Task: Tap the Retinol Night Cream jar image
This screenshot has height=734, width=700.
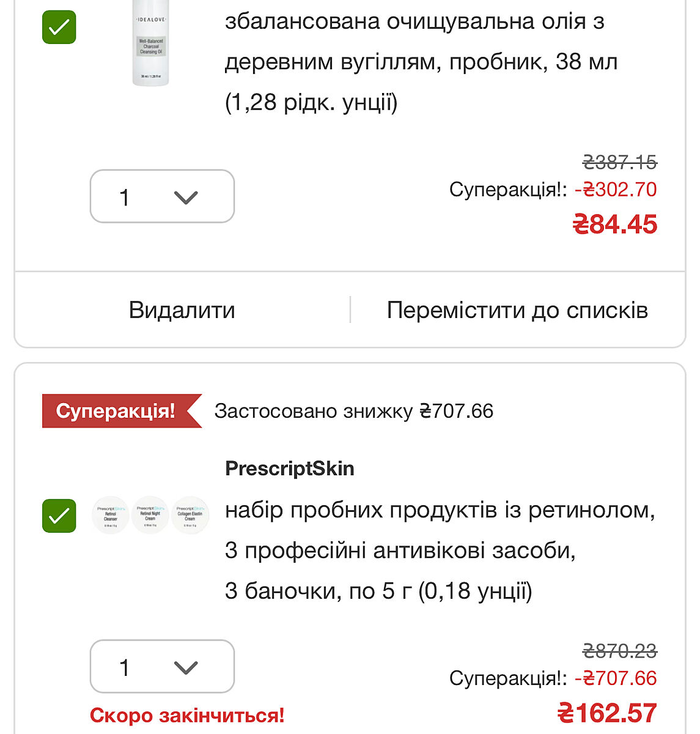Action: coord(150,515)
